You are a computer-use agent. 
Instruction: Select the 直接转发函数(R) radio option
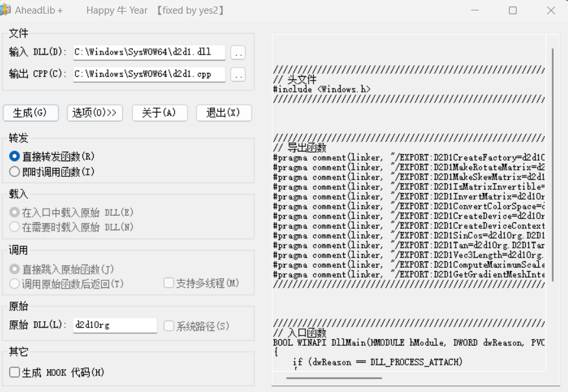pos(15,157)
